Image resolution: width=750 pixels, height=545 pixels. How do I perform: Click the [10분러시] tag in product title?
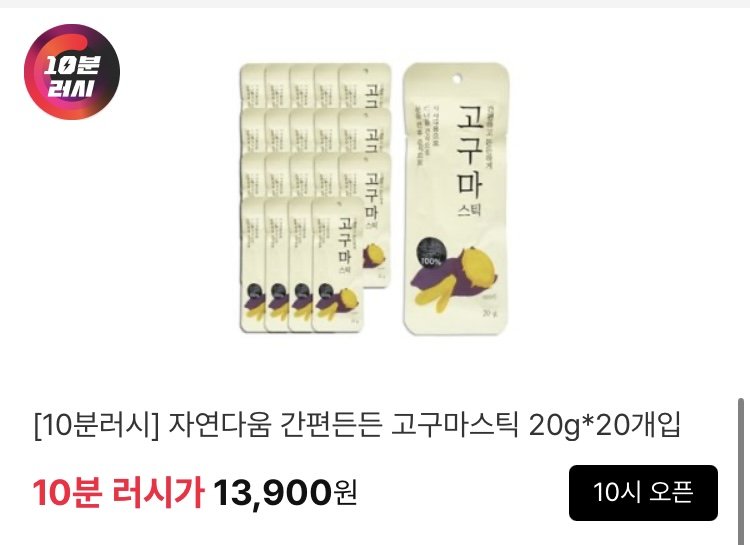click(97, 425)
